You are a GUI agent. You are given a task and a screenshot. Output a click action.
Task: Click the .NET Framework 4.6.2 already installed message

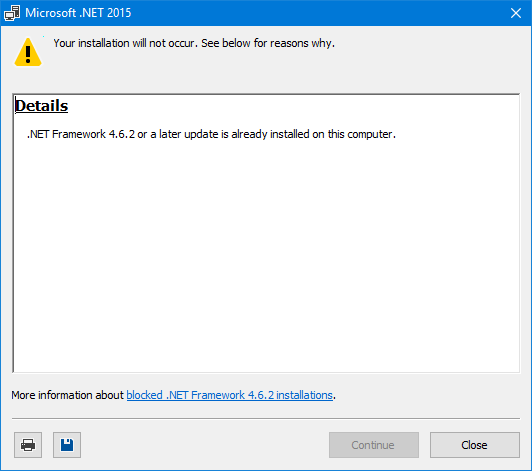coord(211,134)
